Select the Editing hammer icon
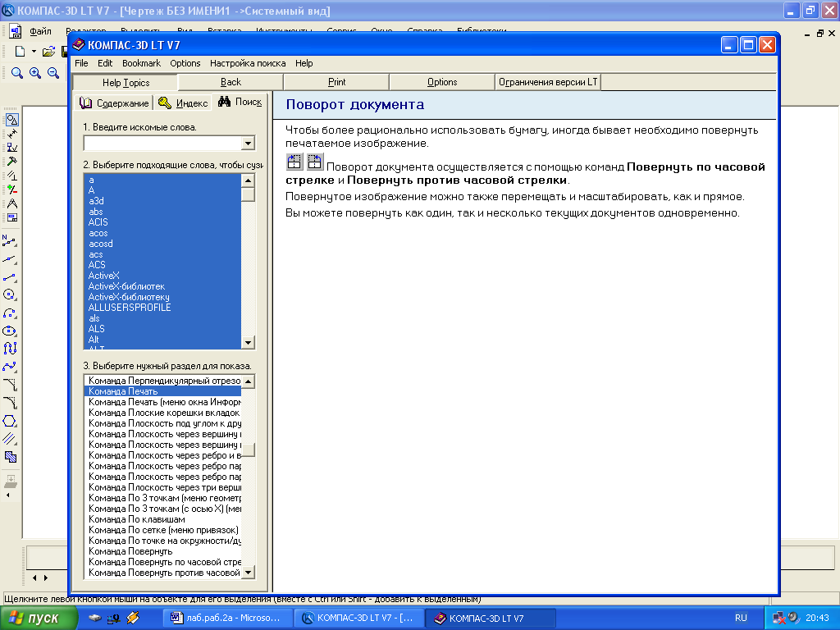Image resolution: width=840 pixels, height=630 pixels. click(x=11, y=162)
